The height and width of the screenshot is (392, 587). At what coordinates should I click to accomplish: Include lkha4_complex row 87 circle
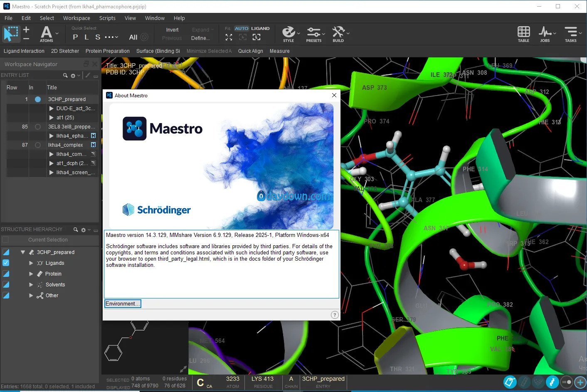point(38,145)
